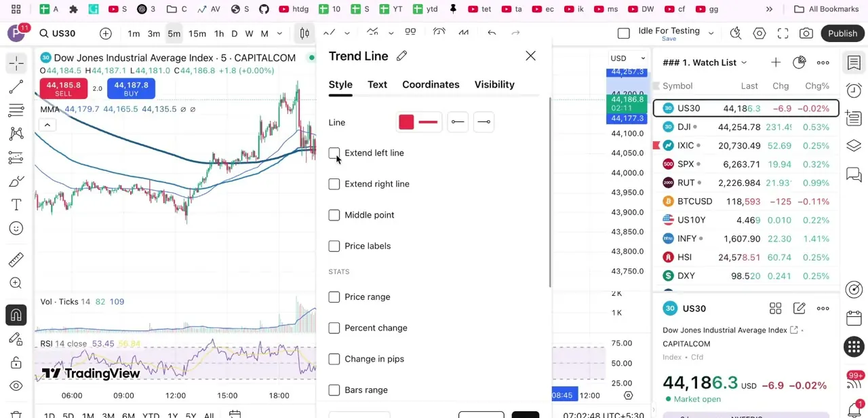Select the 15m timeframe
Image resolution: width=868 pixels, height=418 pixels.
[197, 34]
